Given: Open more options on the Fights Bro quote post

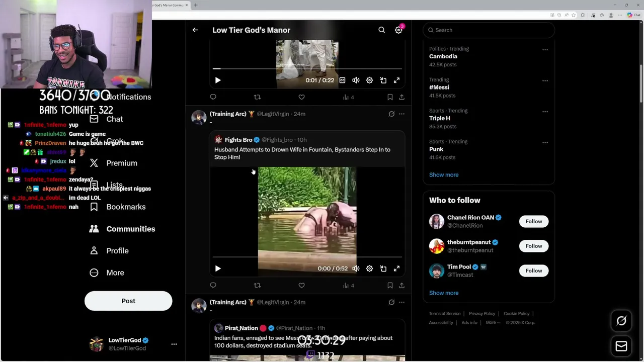Looking at the screenshot, I should [x=401, y=114].
